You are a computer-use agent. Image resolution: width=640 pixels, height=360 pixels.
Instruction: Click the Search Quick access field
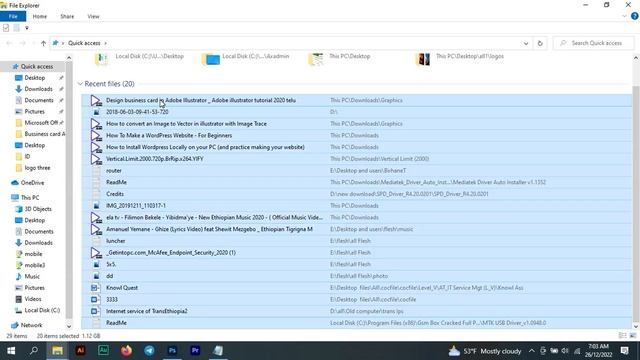(x=594, y=43)
